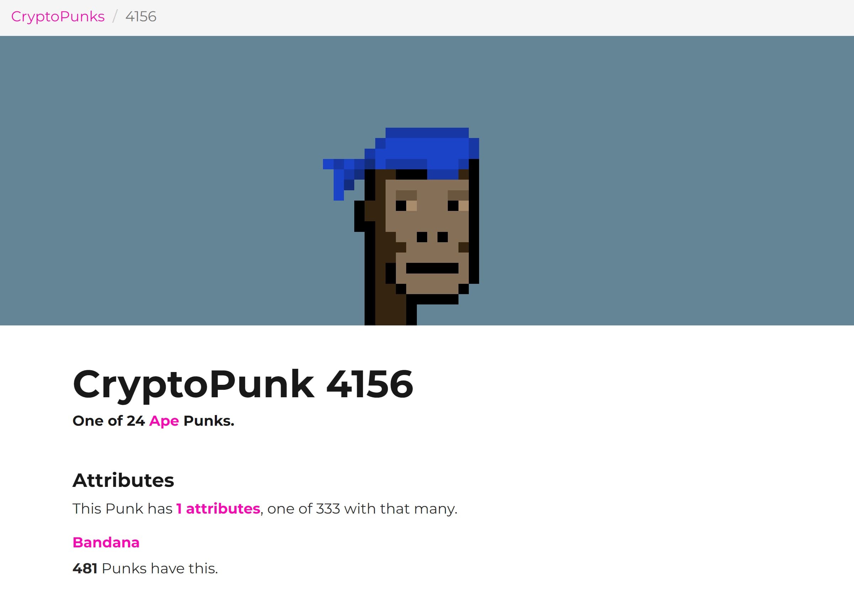Click the ape punk's right eye
Image resolution: width=854 pixels, height=616 pixels.
click(458, 206)
